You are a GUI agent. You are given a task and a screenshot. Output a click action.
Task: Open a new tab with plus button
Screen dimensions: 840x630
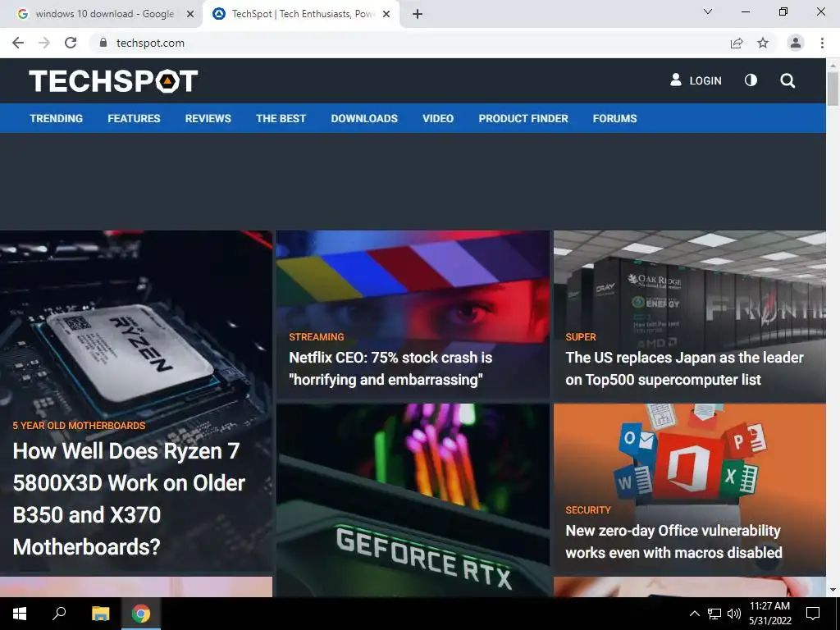coord(418,14)
